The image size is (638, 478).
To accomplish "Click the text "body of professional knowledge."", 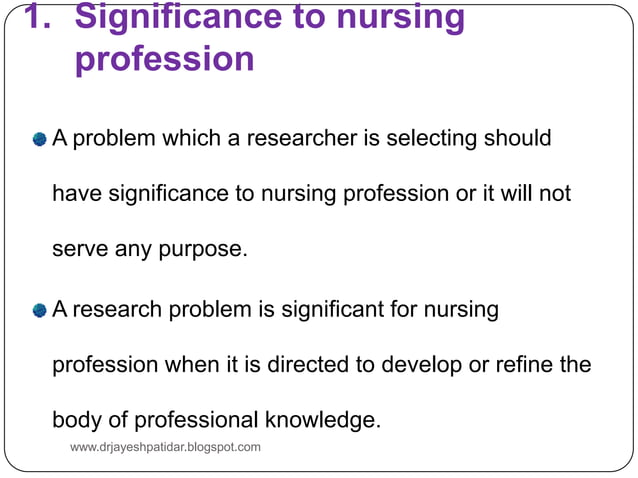I will coord(217,420).
